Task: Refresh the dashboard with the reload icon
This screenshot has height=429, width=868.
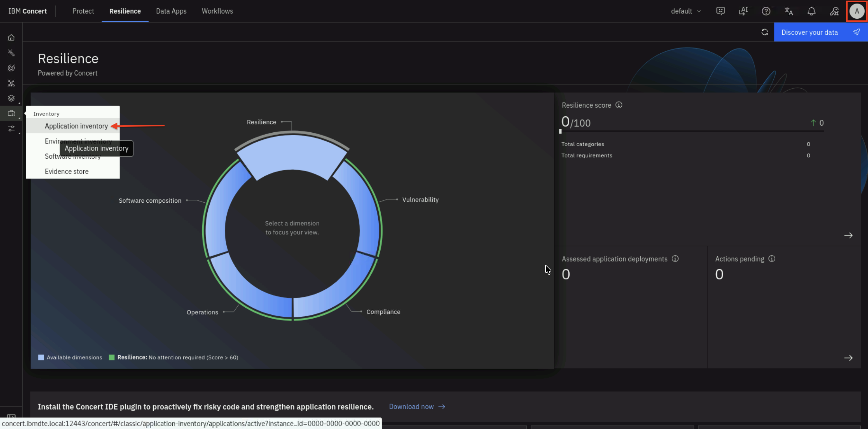Action: 765,32
